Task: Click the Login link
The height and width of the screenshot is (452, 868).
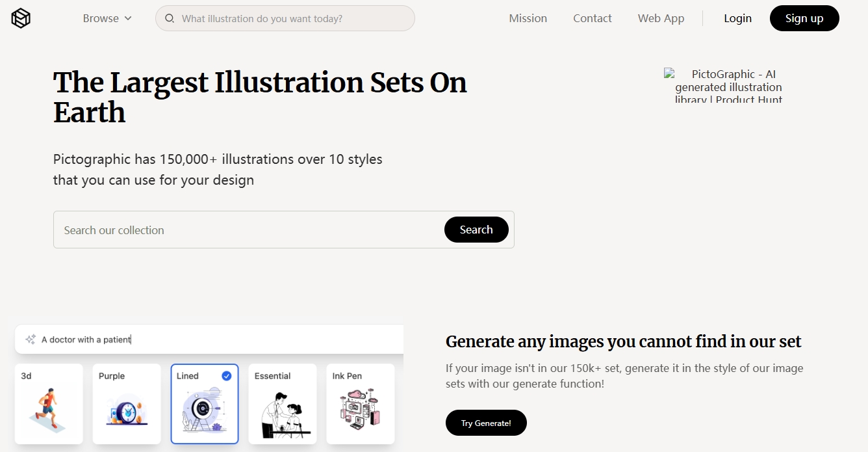Action: [x=737, y=18]
